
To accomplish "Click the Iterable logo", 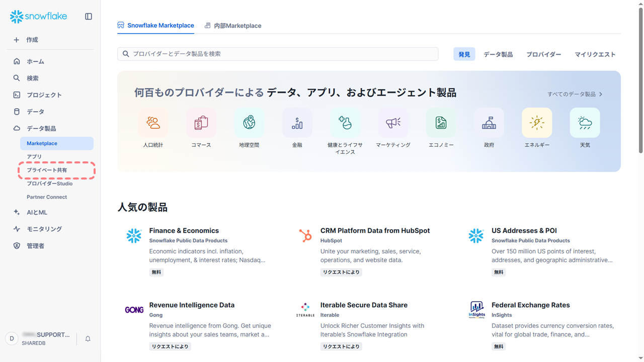I will point(305,310).
